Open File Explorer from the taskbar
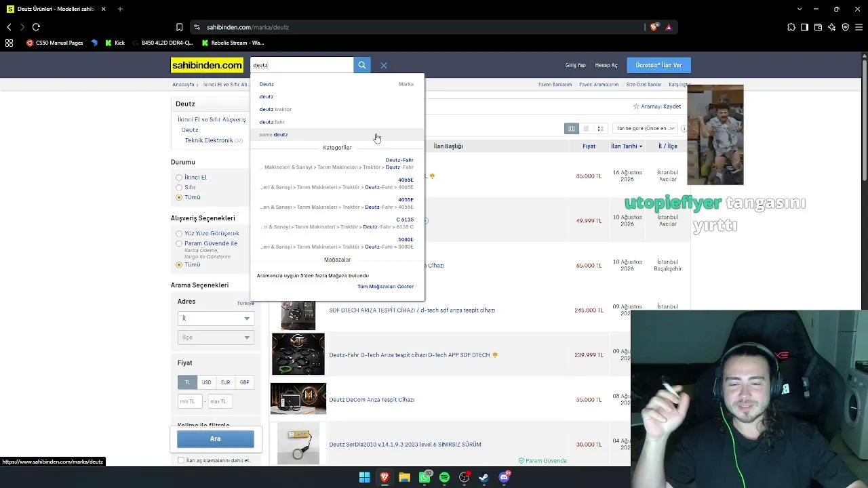The width and height of the screenshot is (868, 488). point(404,477)
